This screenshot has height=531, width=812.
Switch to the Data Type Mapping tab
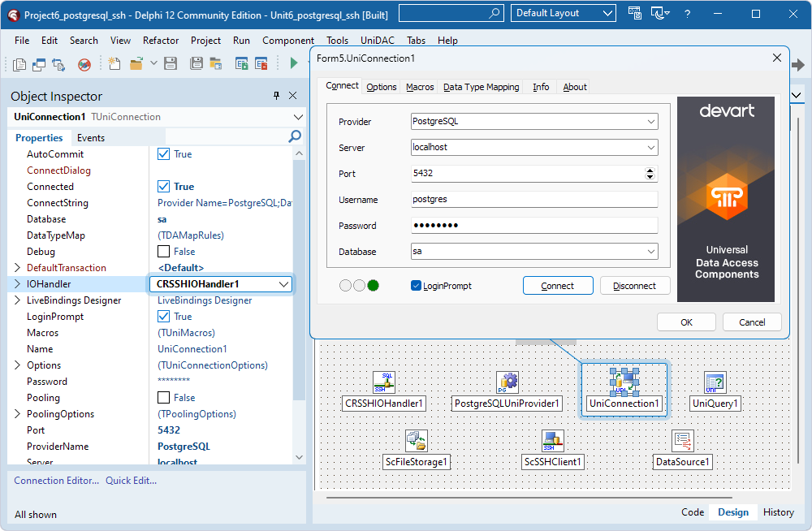click(481, 87)
